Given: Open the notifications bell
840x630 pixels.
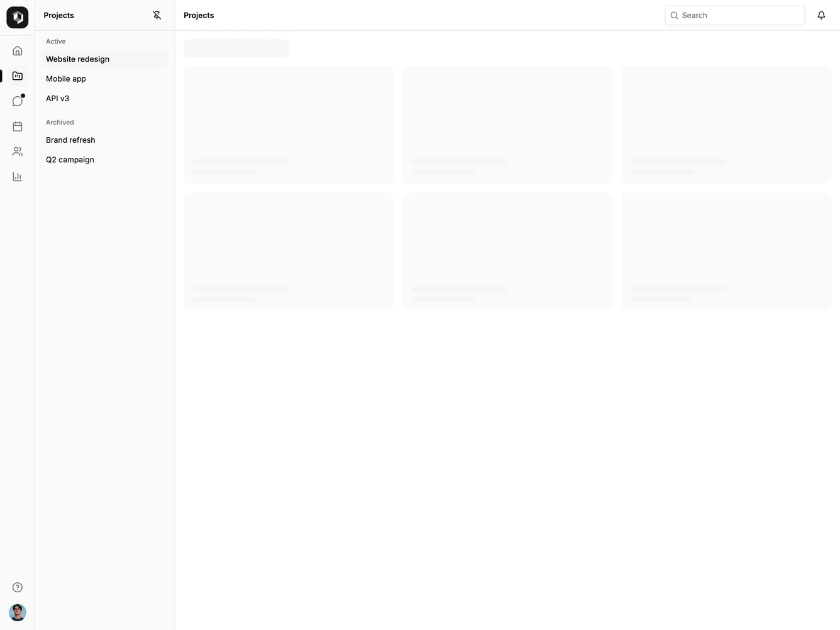Looking at the screenshot, I should 821,15.
